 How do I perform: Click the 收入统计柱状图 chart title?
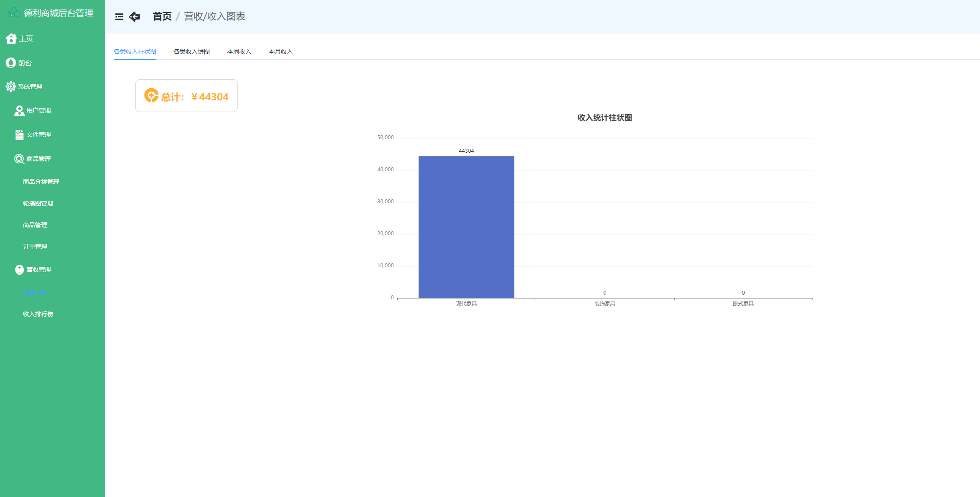point(605,118)
